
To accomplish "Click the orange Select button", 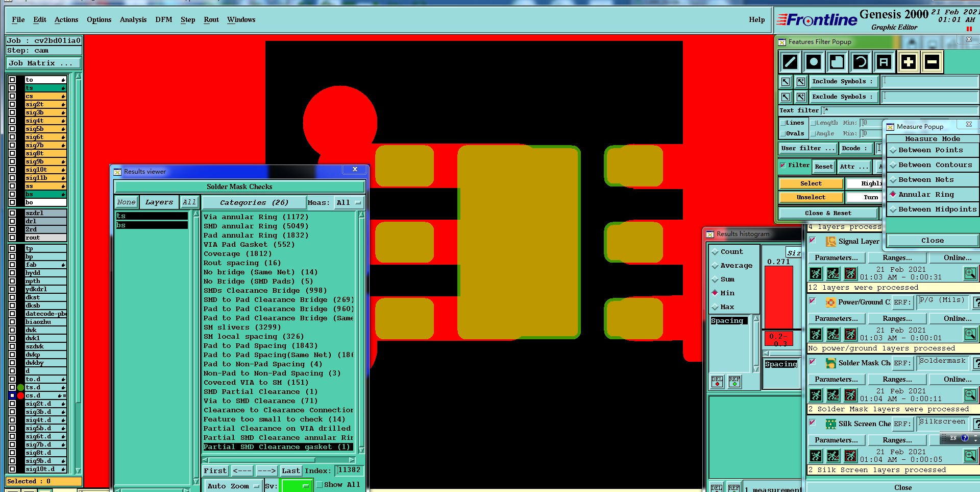I will 811,183.
